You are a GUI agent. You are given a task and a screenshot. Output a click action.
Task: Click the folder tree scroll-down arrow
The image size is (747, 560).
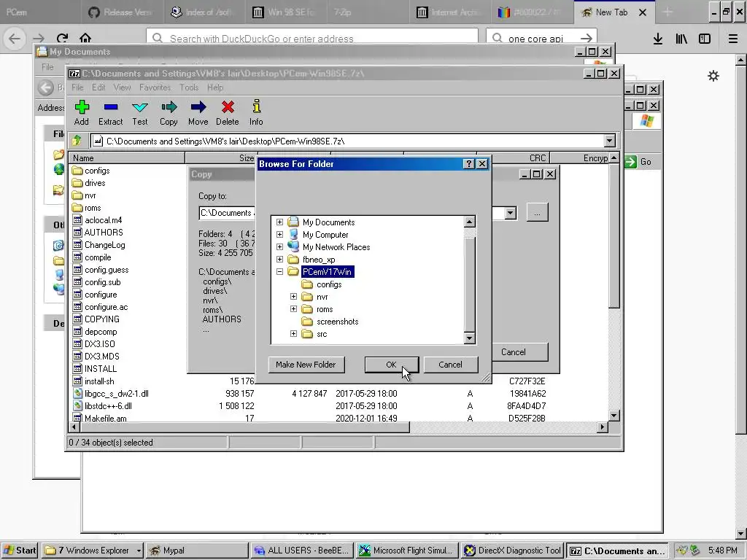[x=469, y=338]
